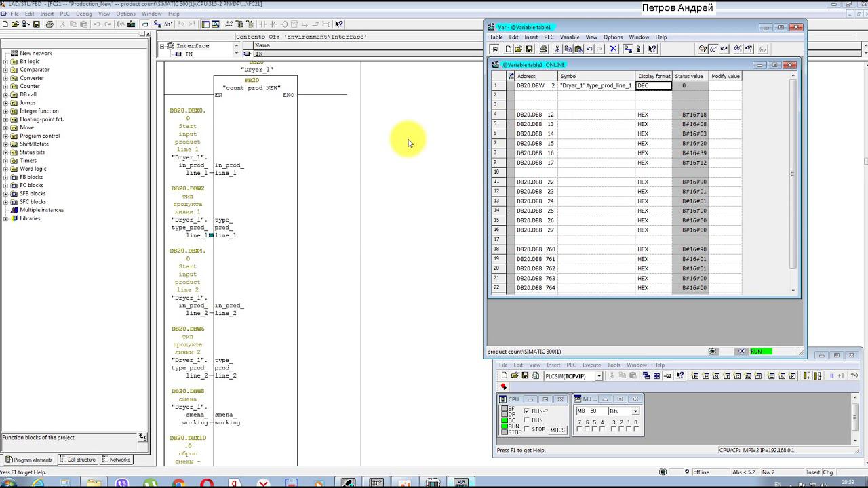Screen dimensions: 868x488
Task: Switch to Call structure tab
Action: pyautogui.click(x=78, y=460)
